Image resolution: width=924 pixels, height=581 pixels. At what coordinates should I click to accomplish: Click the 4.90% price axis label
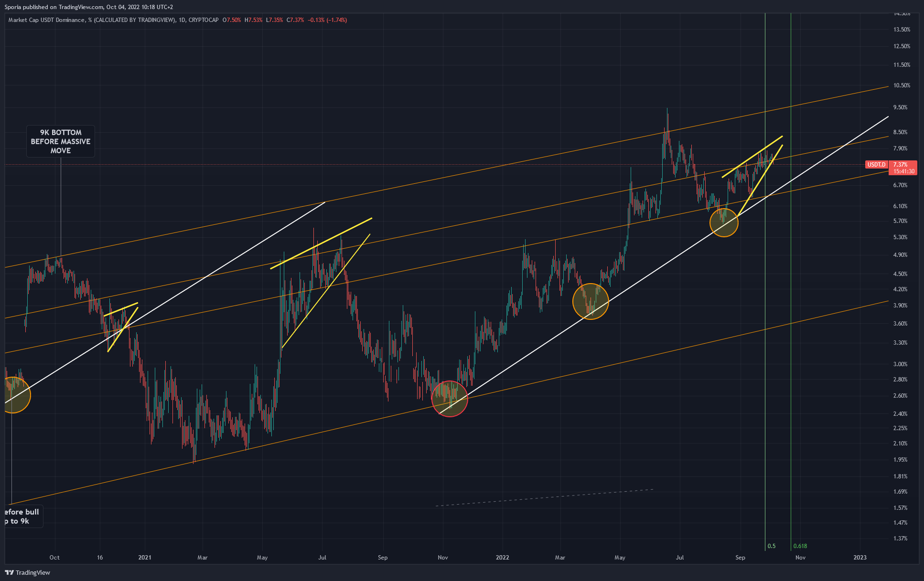[x=901, y=255]
